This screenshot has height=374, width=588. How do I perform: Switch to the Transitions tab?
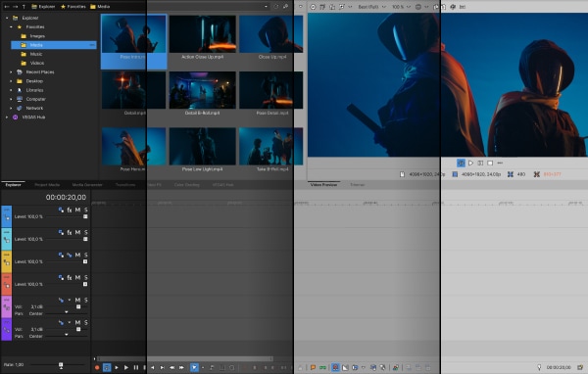pyautogui.click(x=125, y=185)
